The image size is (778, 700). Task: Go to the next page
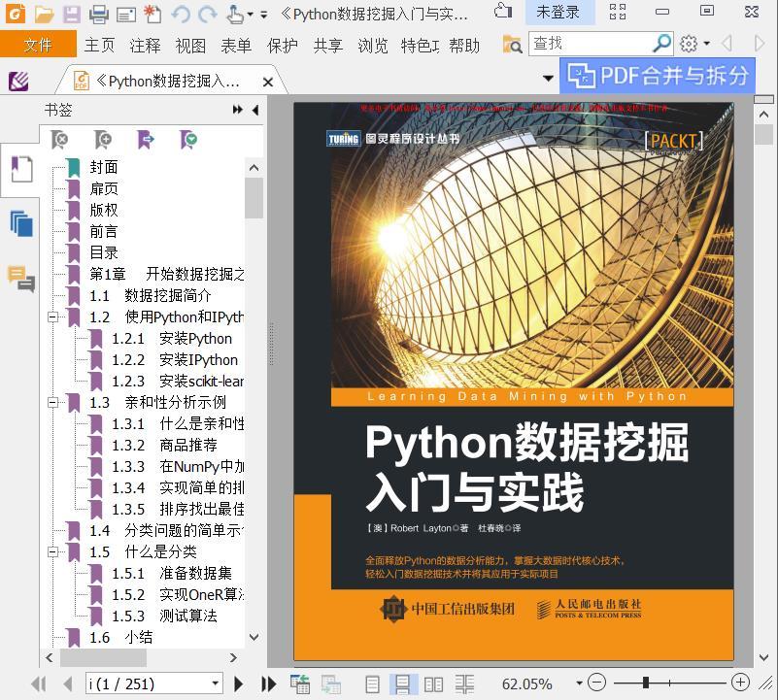pos(239,684)
